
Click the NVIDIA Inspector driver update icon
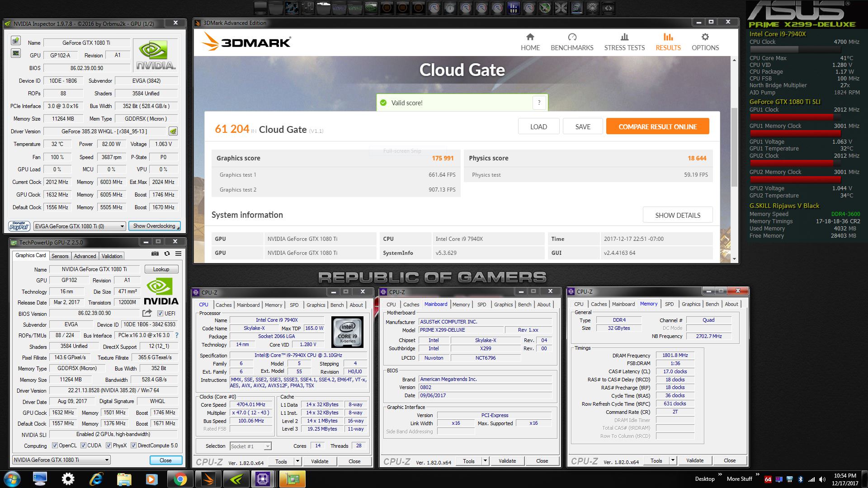point(173,131)
